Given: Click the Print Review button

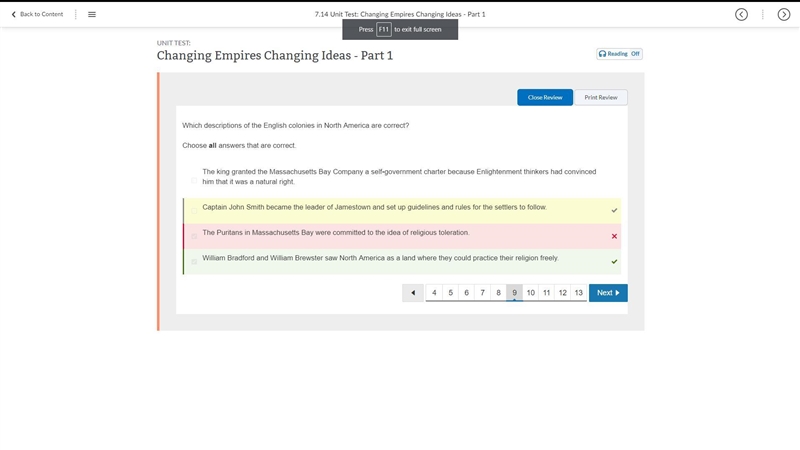Looking at the screenshot, I should (x=601, y=97).
